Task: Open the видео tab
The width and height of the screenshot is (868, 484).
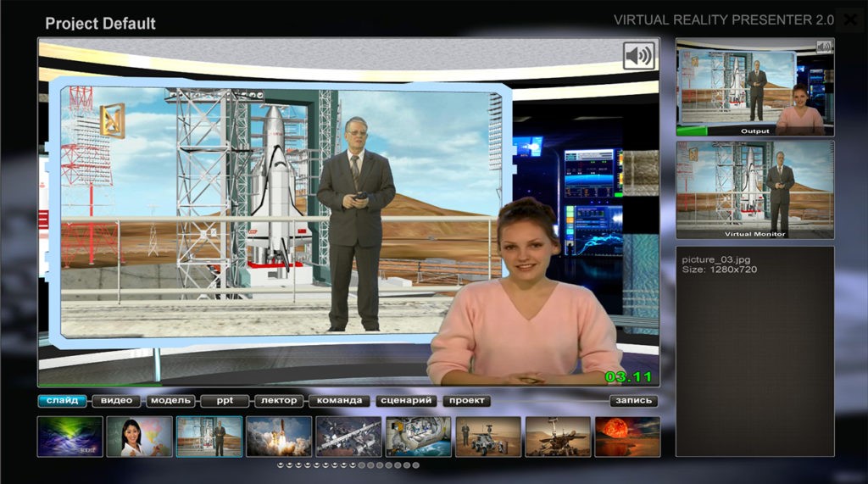Action: point(116,401)
